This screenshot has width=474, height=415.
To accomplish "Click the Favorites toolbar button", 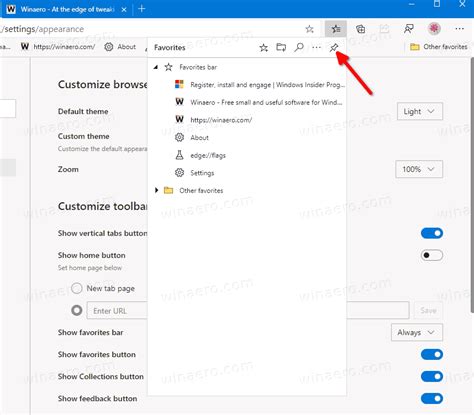I will [336, 29].
